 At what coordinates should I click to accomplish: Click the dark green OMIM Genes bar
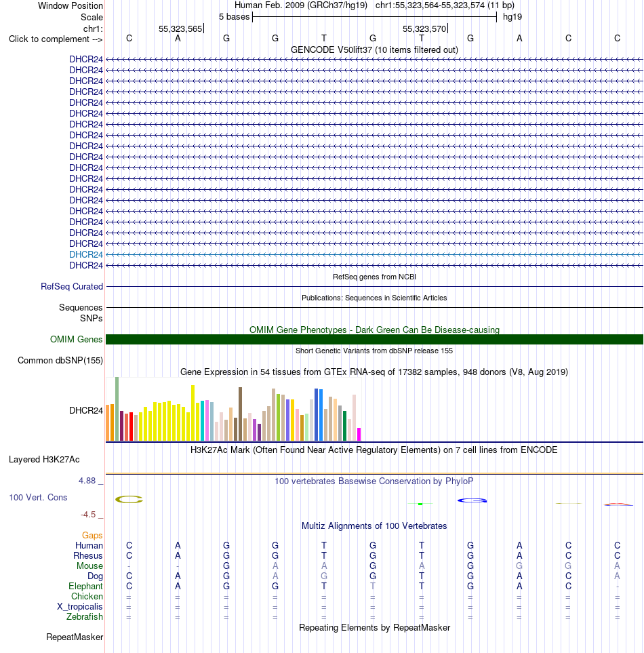[x=374, y=340]
